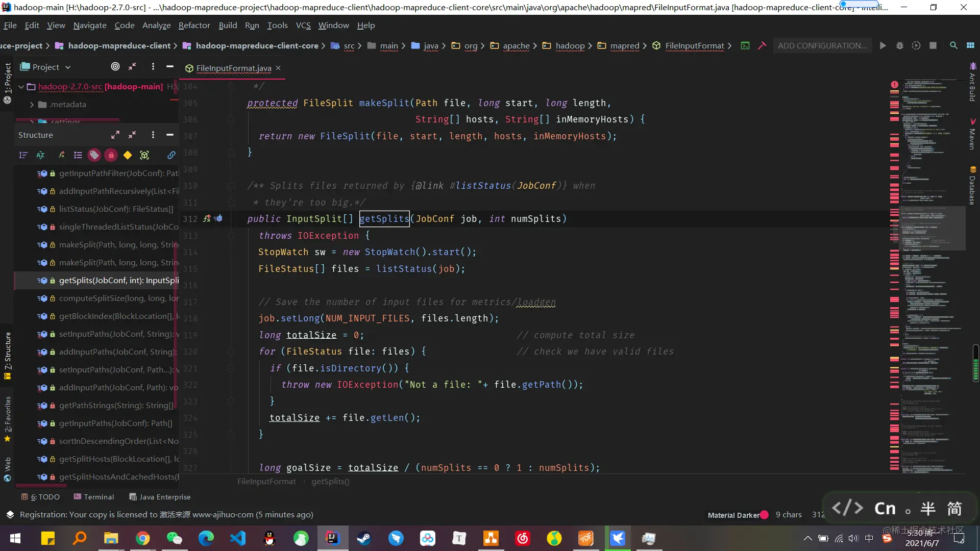
Task: Click the mapred breadcrumb in navigation bar
Action: click(x=624, y=46)
